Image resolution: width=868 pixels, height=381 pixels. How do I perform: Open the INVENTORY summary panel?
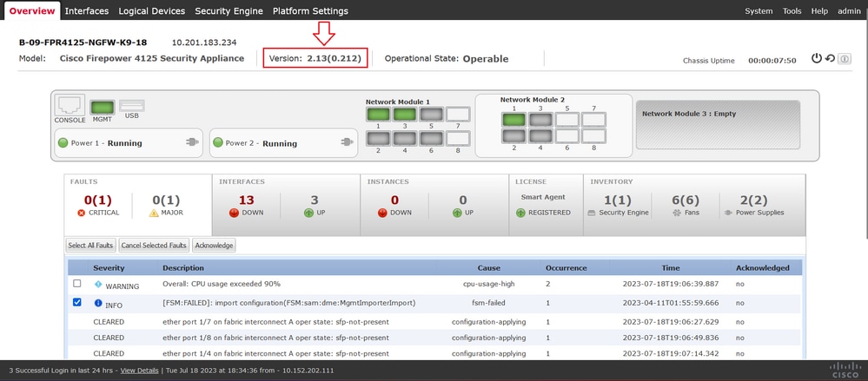click(695, 205)
